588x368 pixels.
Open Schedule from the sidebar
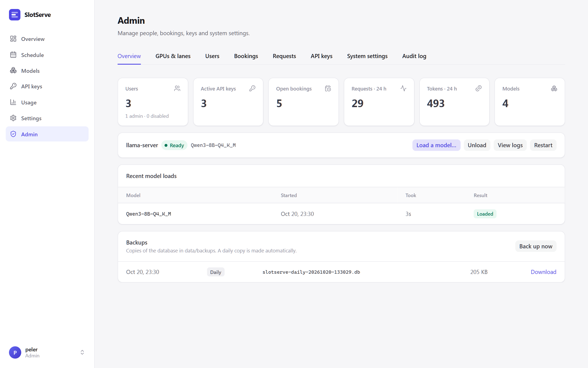click(47, 55)
